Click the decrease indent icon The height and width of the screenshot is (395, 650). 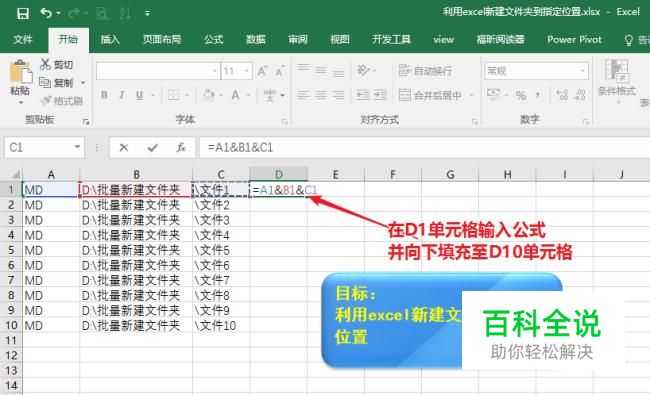click(363, 95)
